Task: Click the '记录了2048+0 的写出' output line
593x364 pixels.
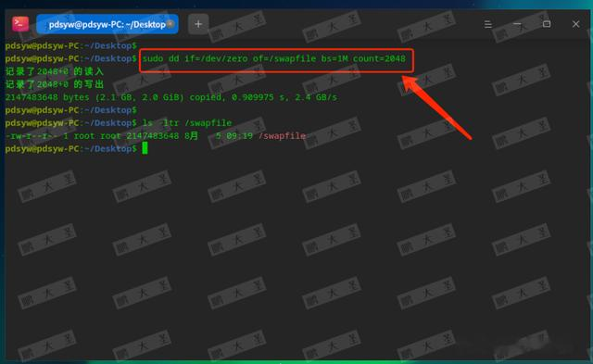Action: point(54,84)
